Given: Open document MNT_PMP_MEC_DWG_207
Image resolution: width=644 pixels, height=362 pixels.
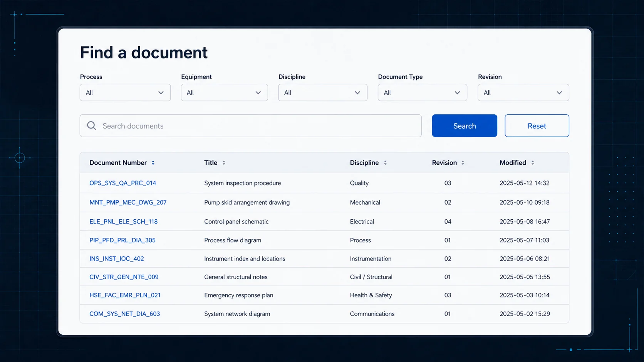Looking at the screenshot, I should tap(128, 202).
